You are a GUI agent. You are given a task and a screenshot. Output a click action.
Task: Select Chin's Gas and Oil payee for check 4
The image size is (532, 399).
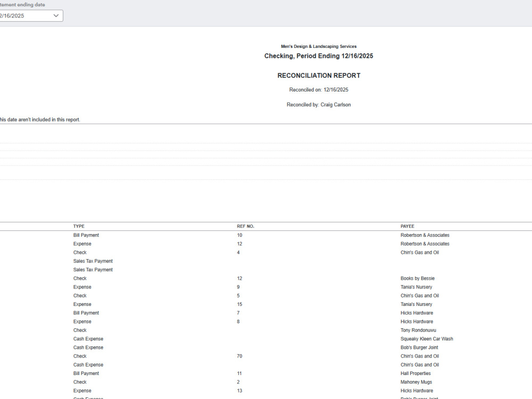(420, 252)
